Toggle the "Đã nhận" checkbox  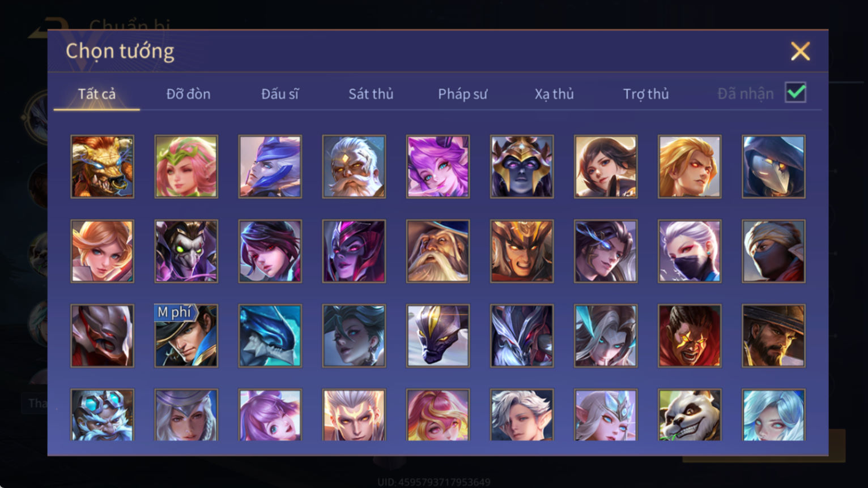795,92
